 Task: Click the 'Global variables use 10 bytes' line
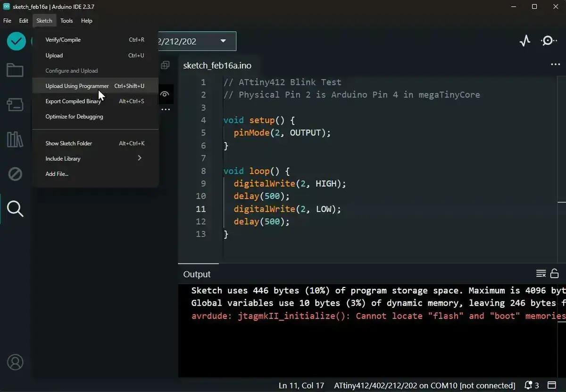point(378,303)
